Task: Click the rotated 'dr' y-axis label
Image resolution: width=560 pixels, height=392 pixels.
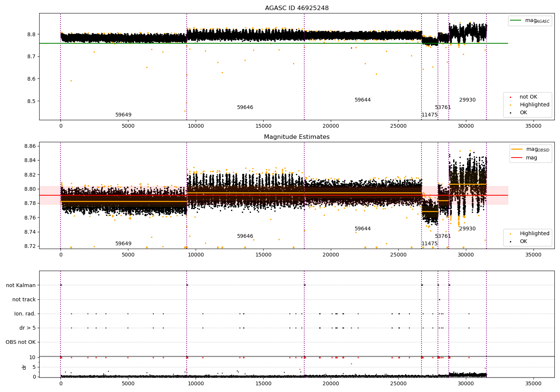Action: (24, 367)
